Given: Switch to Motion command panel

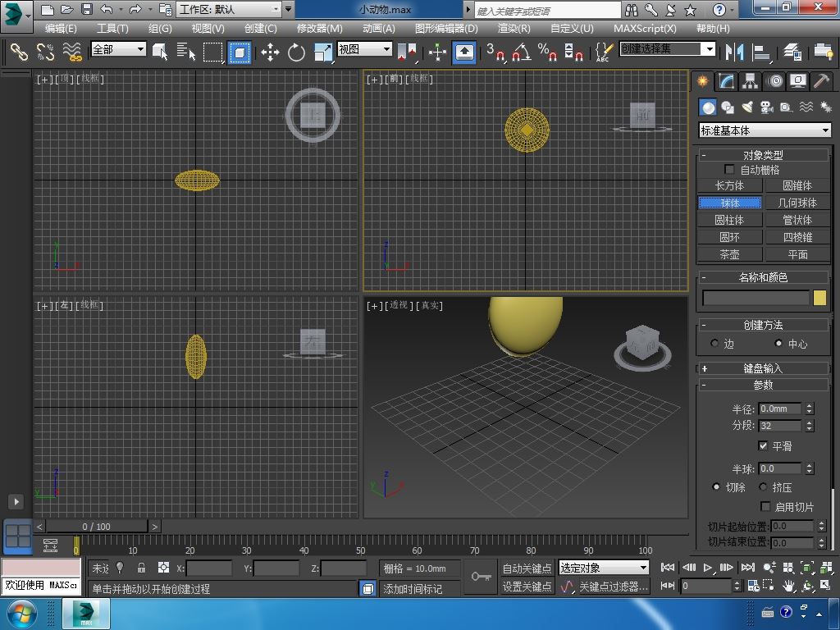Looking at the screenshot, I should tap(774, 81).
